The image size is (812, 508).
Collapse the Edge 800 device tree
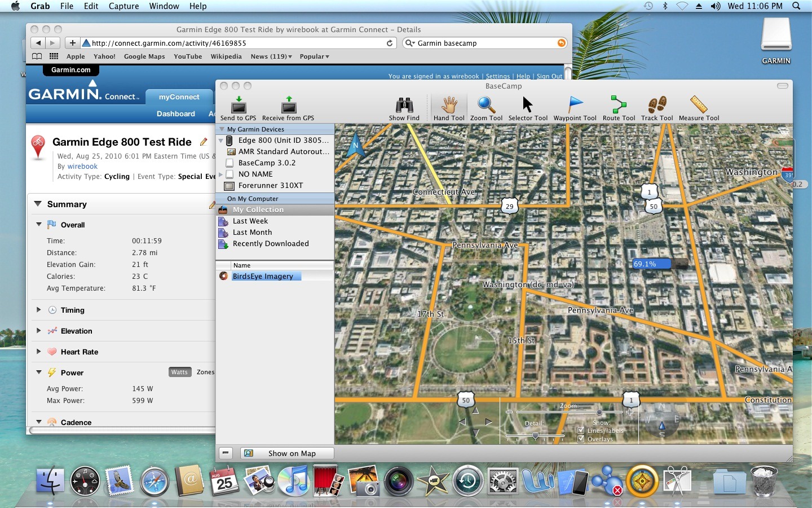[x=221, y=141]
